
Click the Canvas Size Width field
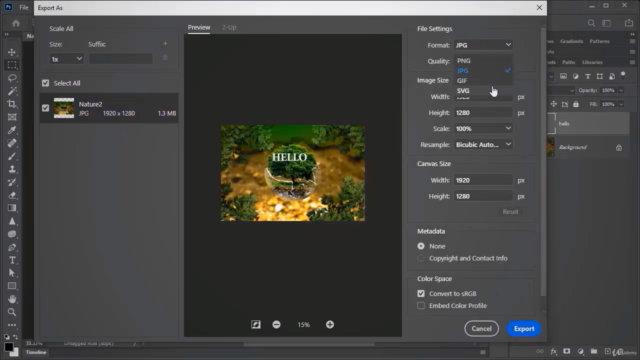(483, 180)
